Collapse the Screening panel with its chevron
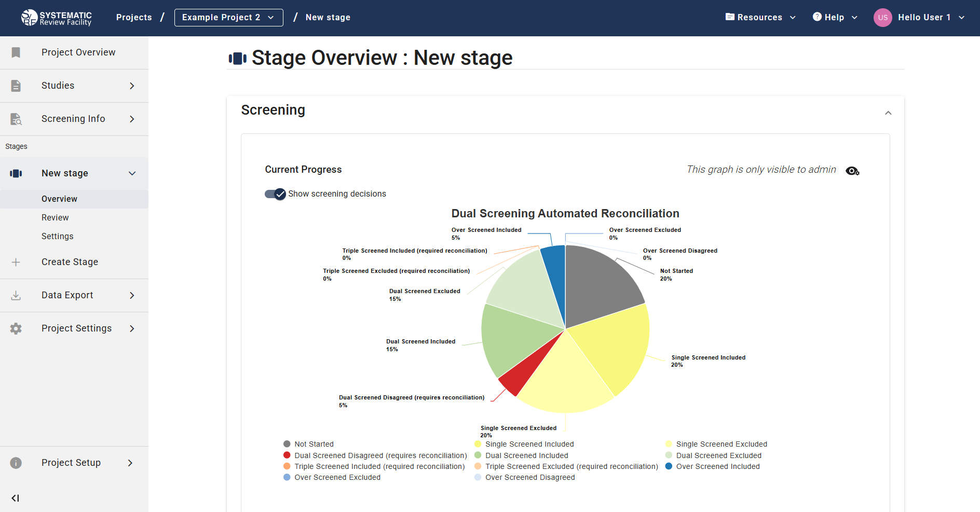This screenshot has height=512, width=980. point(888,113)
